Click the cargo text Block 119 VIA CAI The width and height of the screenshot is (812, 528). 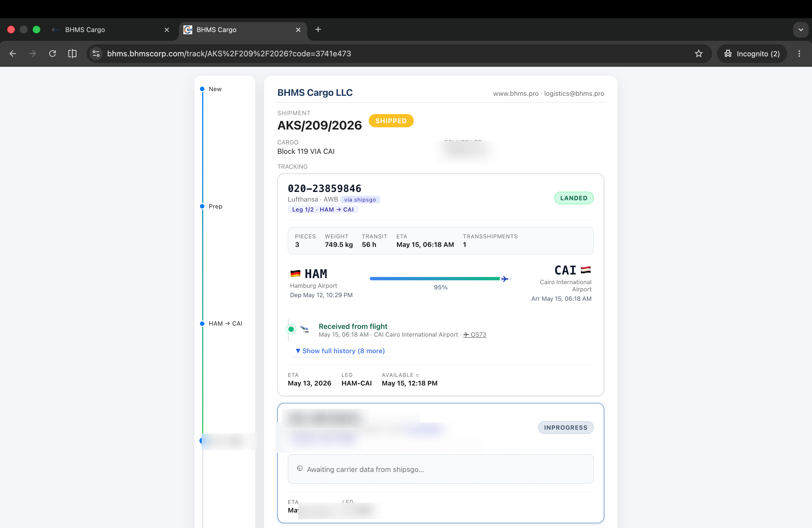tap(306, 151)
